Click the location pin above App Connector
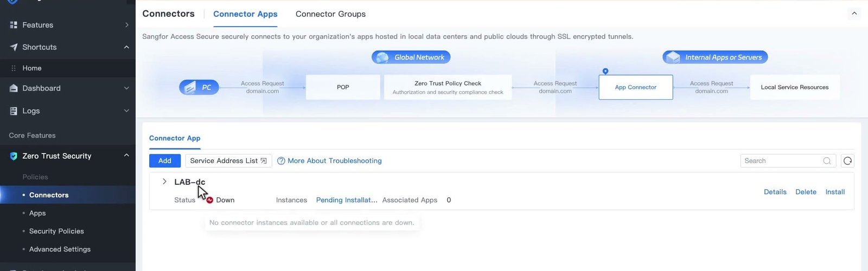Viewport: 868px width, 271px height. point(605,72)
